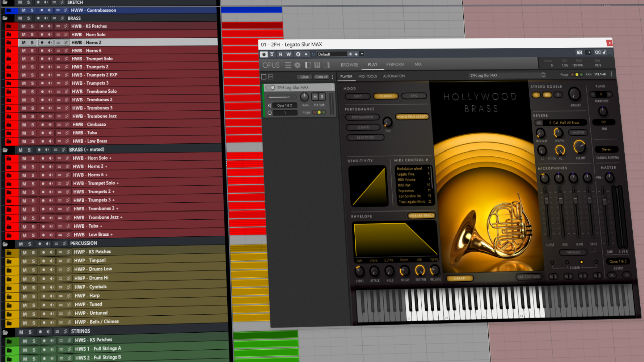
Task: Open QC quick controls button
Action: [598, 52]
